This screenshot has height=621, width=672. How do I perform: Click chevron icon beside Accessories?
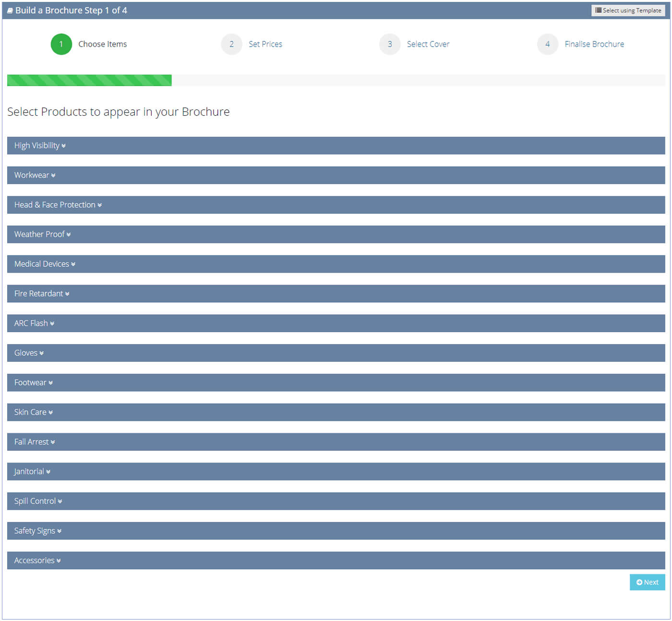tap(59, 561)
